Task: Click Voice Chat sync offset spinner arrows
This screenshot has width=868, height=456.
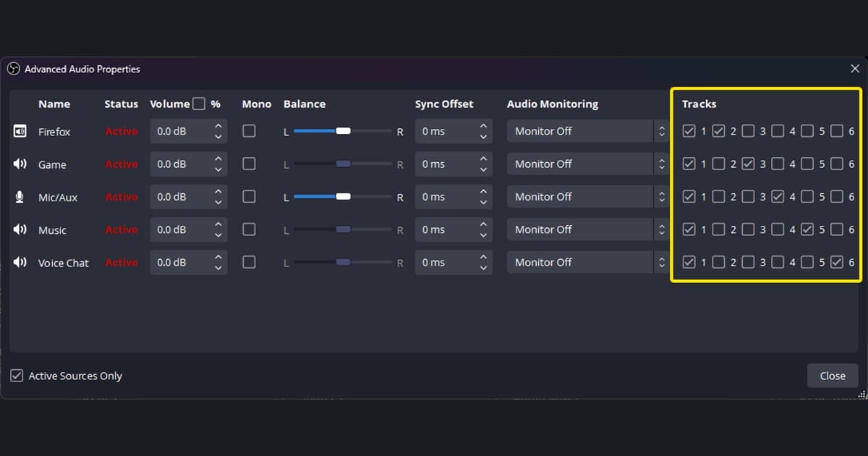Action: [483, 262]
